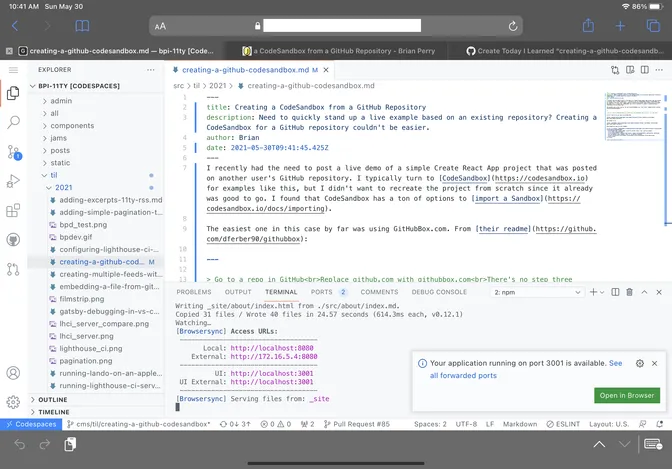Open the Manage gear in activity bar
Viewport: 672px width, 469px height.
tap(13, 402)
